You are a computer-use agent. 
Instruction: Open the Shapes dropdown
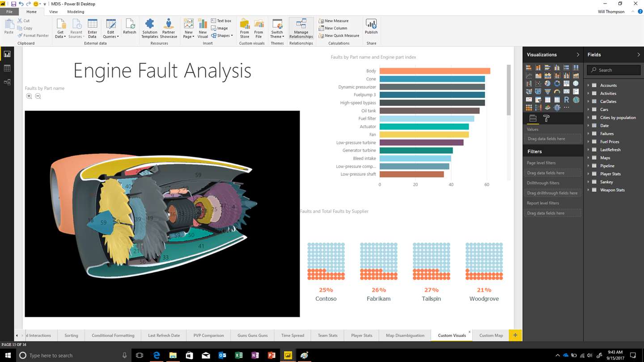[222, 36]
